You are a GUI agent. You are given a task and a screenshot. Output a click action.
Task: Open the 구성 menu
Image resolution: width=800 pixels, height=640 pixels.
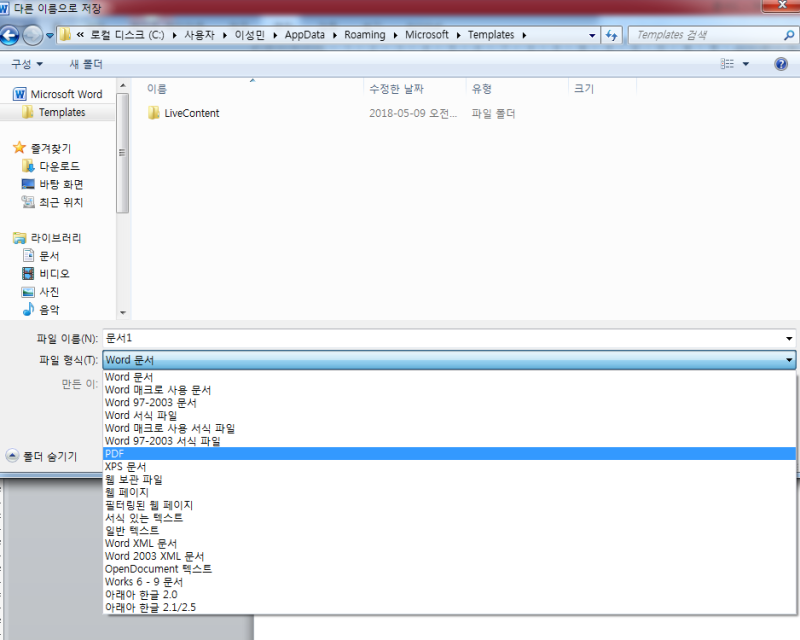(x=27, y=64)
